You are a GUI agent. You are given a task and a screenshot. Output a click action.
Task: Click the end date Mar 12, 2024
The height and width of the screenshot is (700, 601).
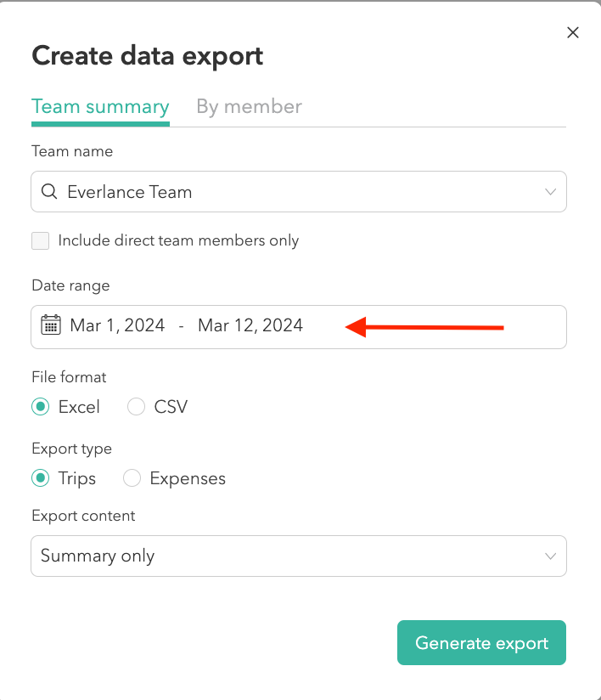tap(250, 325)
